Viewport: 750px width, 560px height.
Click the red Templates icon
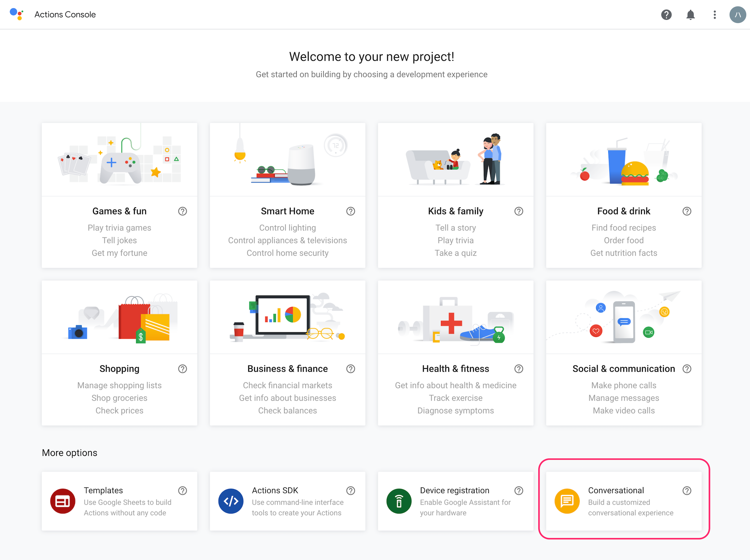tap(63, 501)
